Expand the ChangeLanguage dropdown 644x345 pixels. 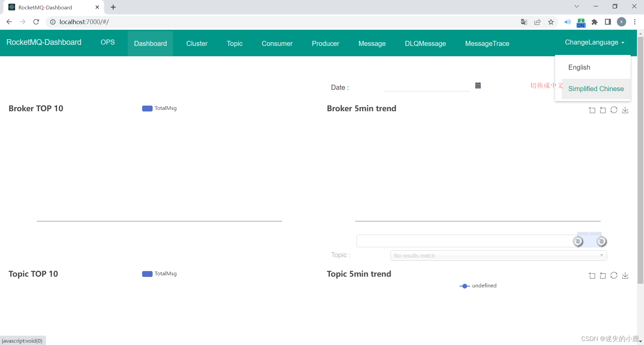tap(594, 42)
